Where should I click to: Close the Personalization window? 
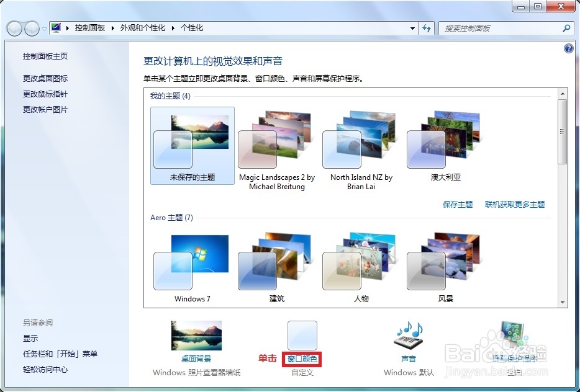click(561, 6)
